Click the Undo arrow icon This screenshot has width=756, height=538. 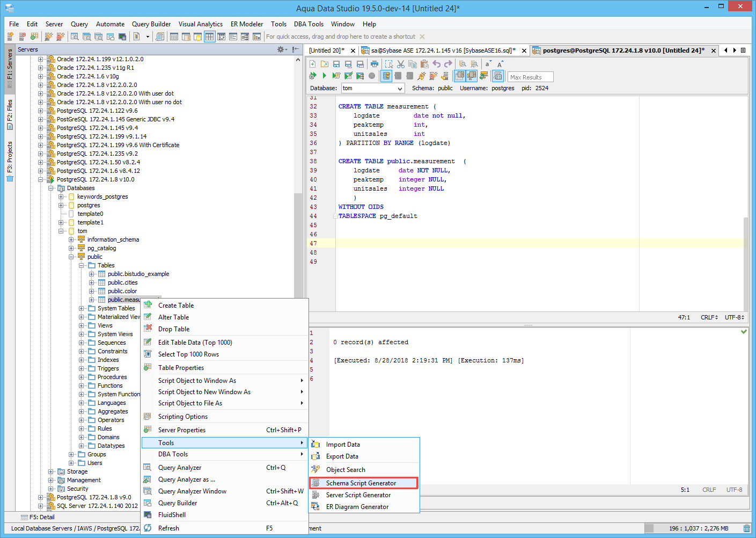437,64
